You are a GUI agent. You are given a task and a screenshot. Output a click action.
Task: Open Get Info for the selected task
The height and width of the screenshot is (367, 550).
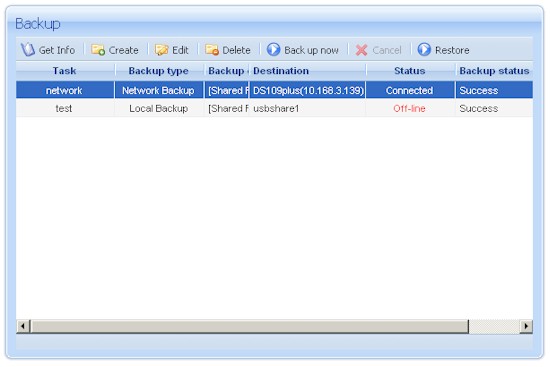[x=48, y=50]
